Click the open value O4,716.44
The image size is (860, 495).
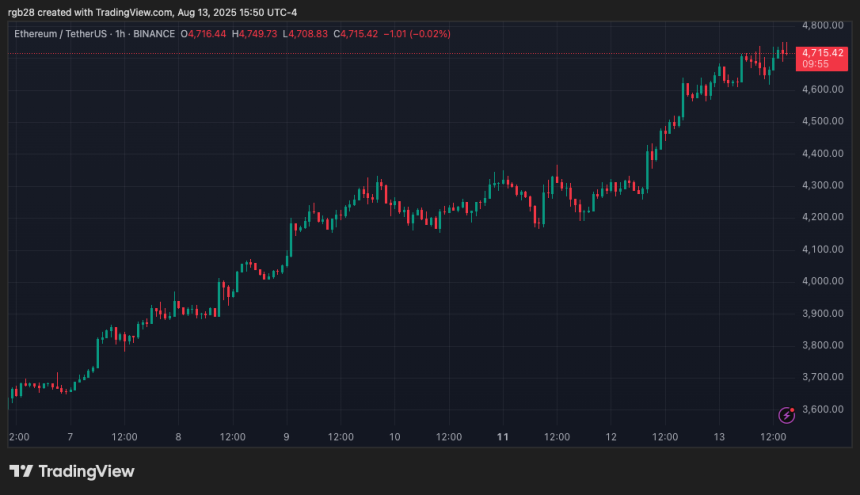pos(203,34)
